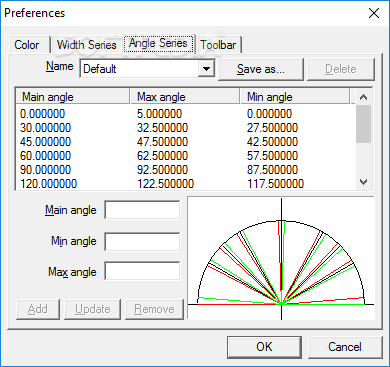Screen dimensions: 390x367
Task: Click the Add button
Action: coord(38,309)
